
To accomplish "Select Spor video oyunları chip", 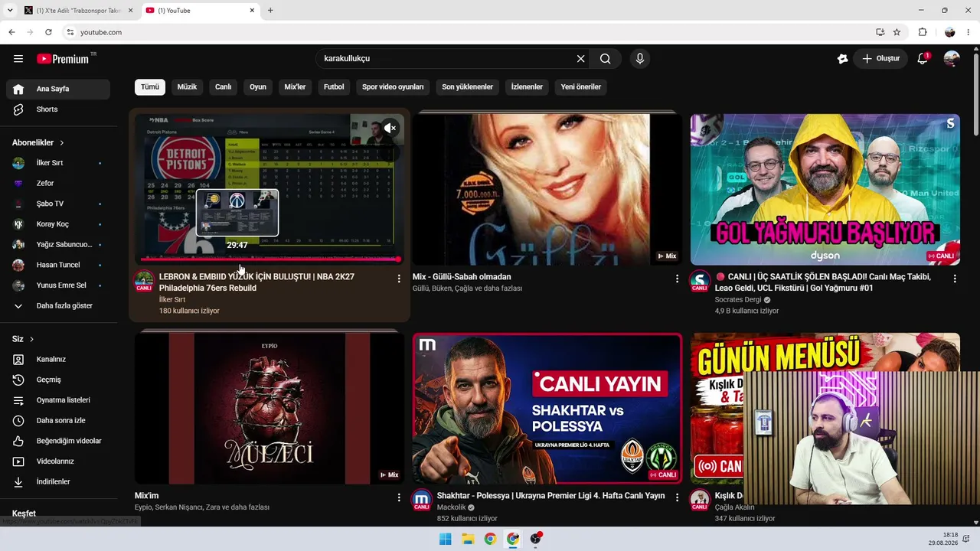I will (x=393, y=86).
